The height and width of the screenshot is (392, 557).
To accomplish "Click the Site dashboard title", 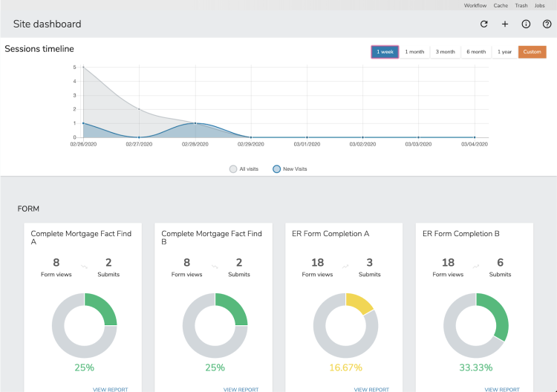I will [x=48, y=24].
